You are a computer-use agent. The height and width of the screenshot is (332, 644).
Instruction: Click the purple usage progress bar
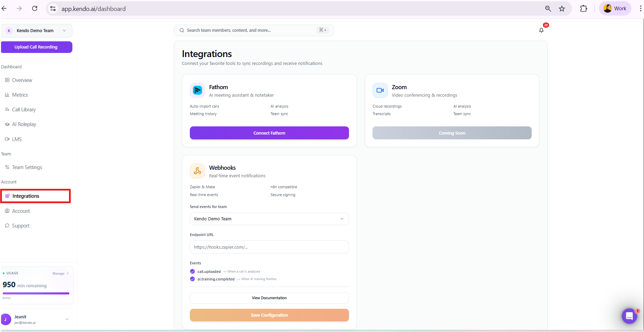36,293
